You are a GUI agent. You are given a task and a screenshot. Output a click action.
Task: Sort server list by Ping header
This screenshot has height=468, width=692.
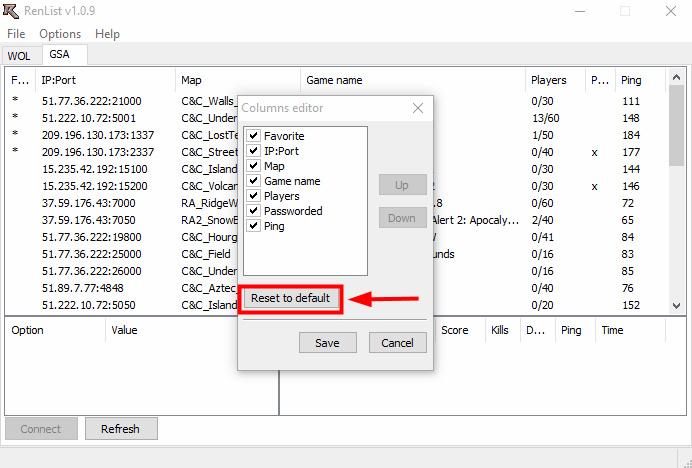(x=640, y=80)
